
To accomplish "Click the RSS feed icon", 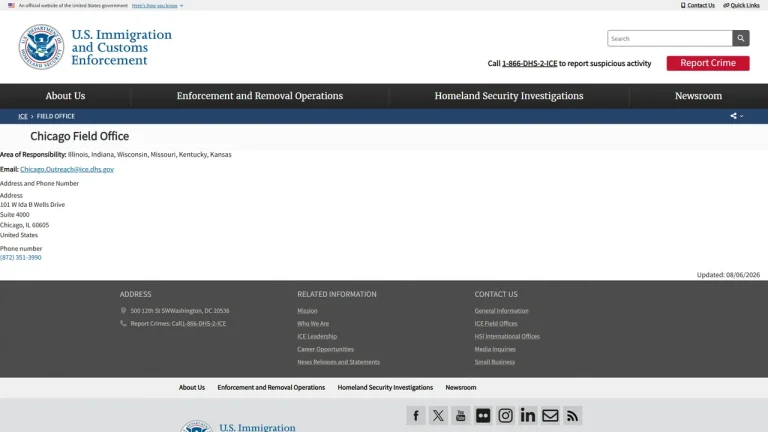I will (573, 415).
